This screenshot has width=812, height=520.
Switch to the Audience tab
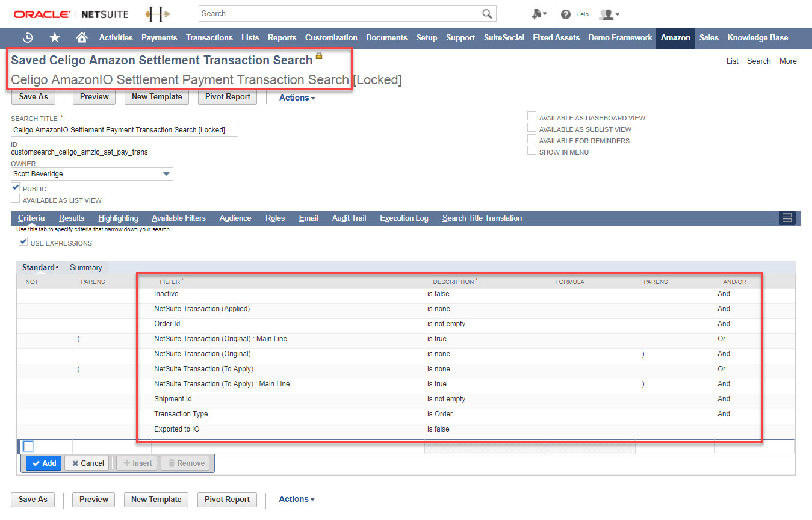pos(235,218)
